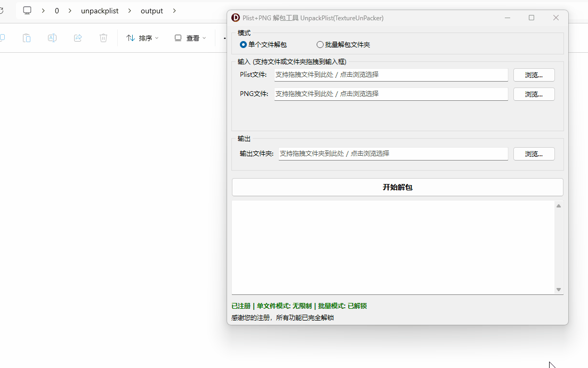Click the delete trash icon in the toolbar
Screen dimensions: 588x368
coord(103,37)
